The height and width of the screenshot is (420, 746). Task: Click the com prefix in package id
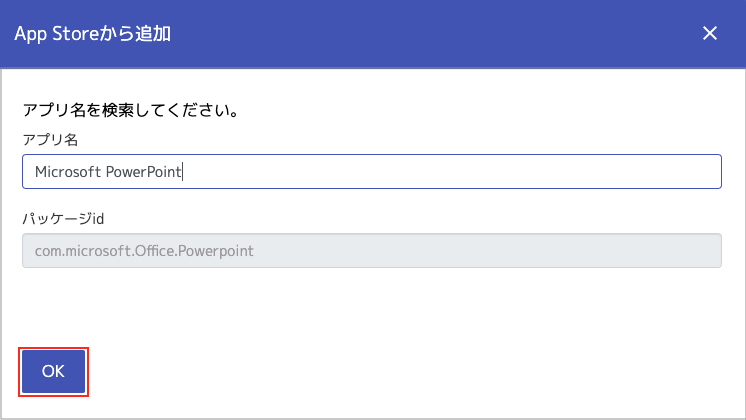click(48, 251)
